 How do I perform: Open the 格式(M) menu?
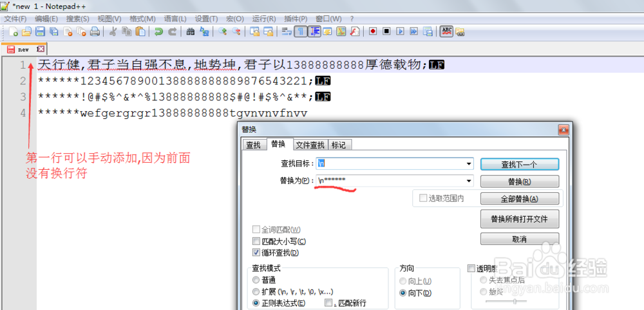point(142,19)
